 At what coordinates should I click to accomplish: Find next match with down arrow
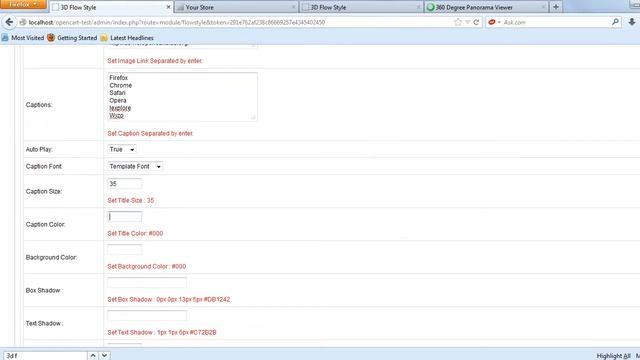tap(104, 356)
